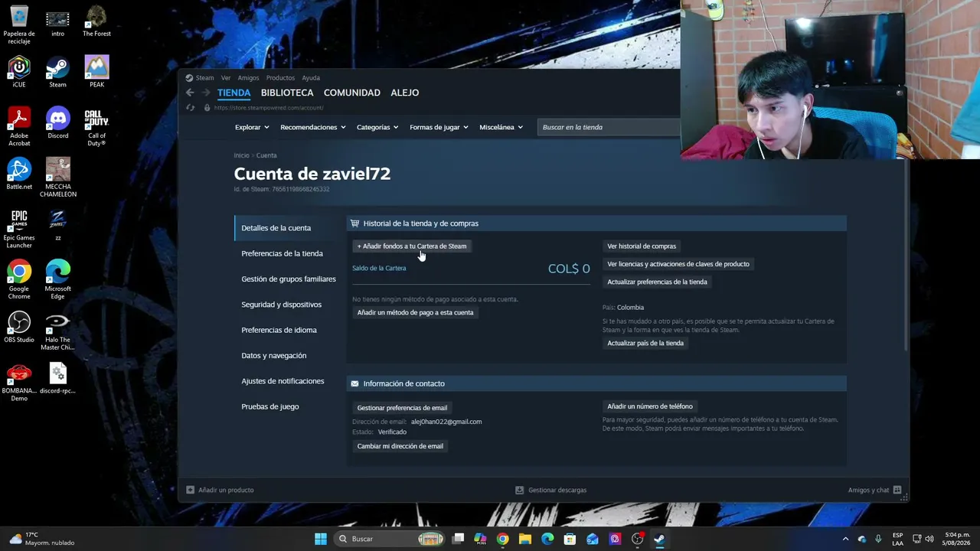This screenshot has width=980, height=551.
Task: Open File Explorer from the taskbar
Action: [524, 539]
